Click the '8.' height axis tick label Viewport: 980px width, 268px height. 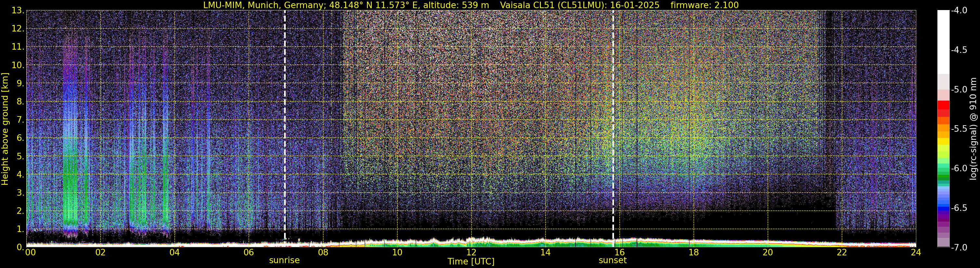coord(20,102)
